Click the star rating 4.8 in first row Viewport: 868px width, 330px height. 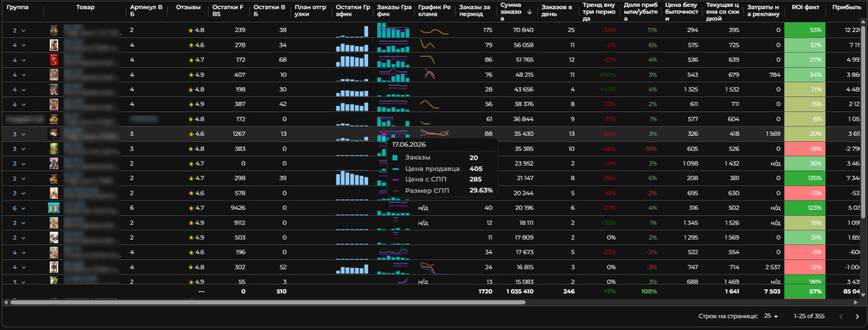pyautogui.click(x=197, y=30)
